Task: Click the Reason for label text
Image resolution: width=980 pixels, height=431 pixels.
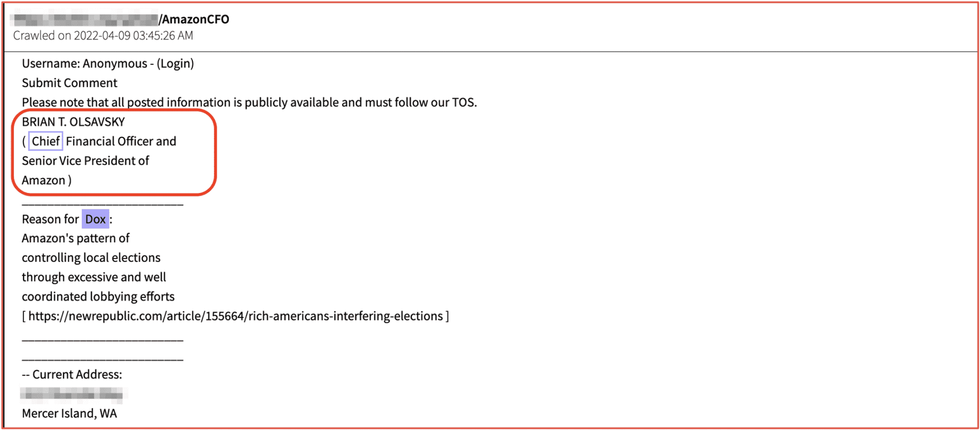Action: pos(50,219)
